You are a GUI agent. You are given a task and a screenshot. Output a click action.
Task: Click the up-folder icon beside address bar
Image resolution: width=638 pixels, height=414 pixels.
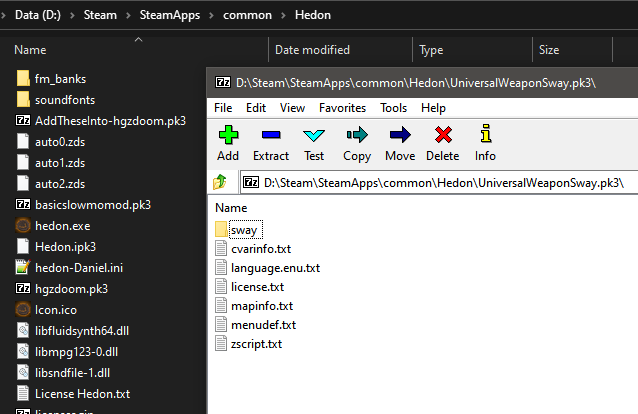(x=221, y=182)
